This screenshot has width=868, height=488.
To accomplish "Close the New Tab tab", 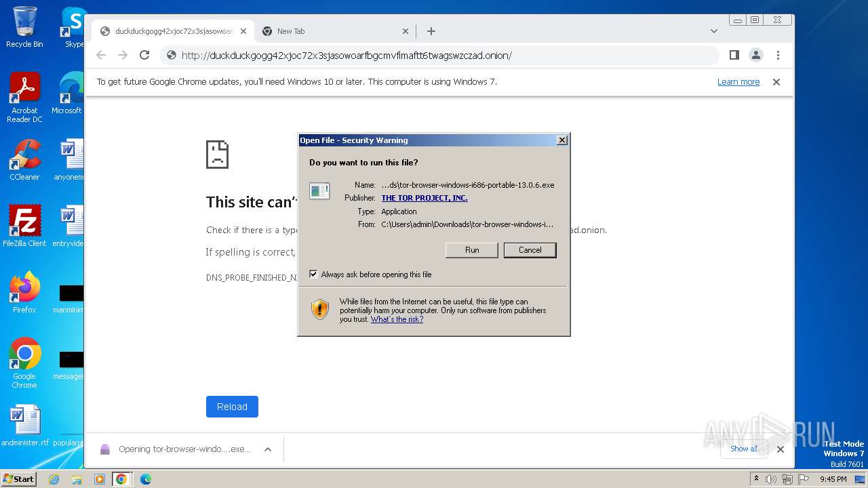I will (406, 31).
